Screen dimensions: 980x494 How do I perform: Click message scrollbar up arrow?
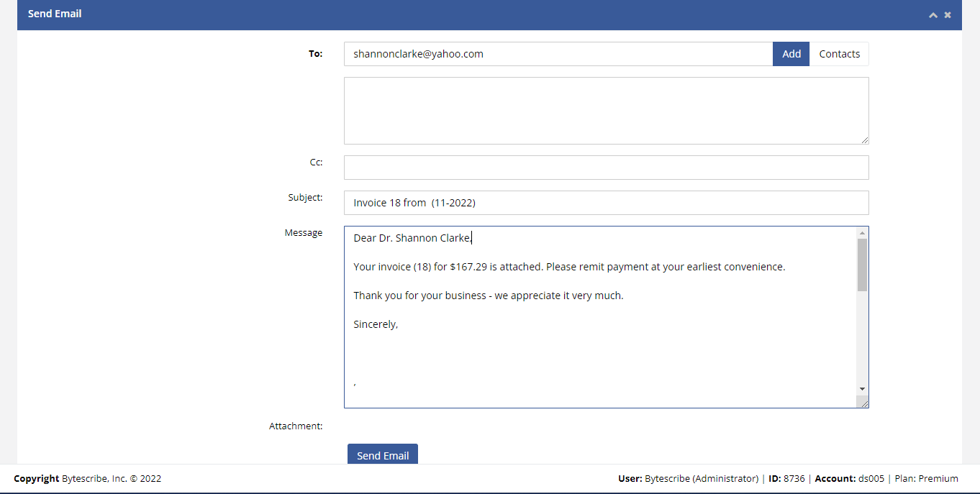coord(862,233)
